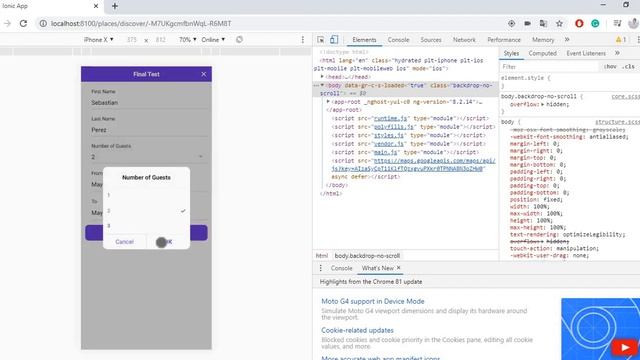Click the DevTools warning count icon
640x360 pixels.
click(x=621, y=40)
